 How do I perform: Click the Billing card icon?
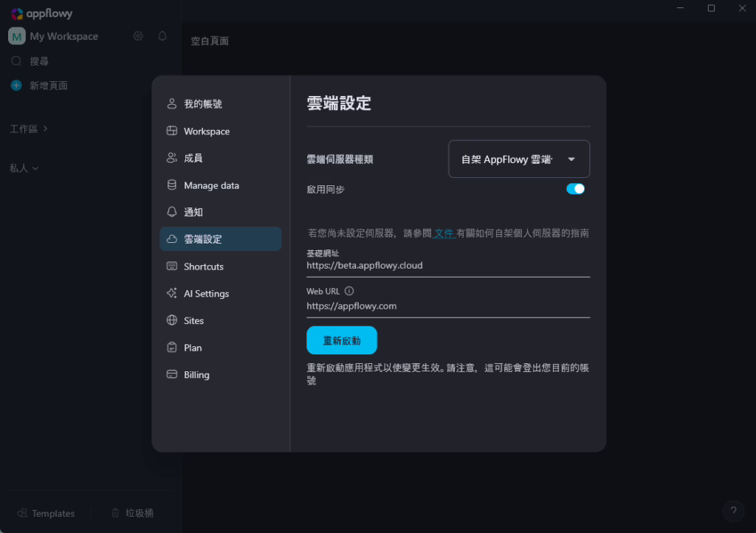coord(171,374)
